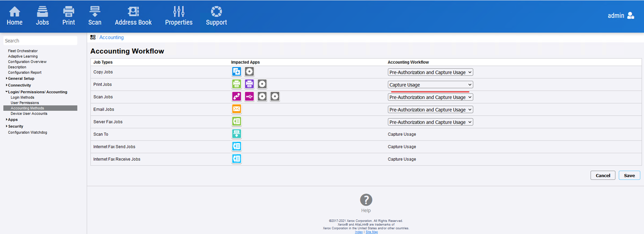Open the Copy Jobs accounting workflow dropdown

pyautogui.click(x=430, y=72)
